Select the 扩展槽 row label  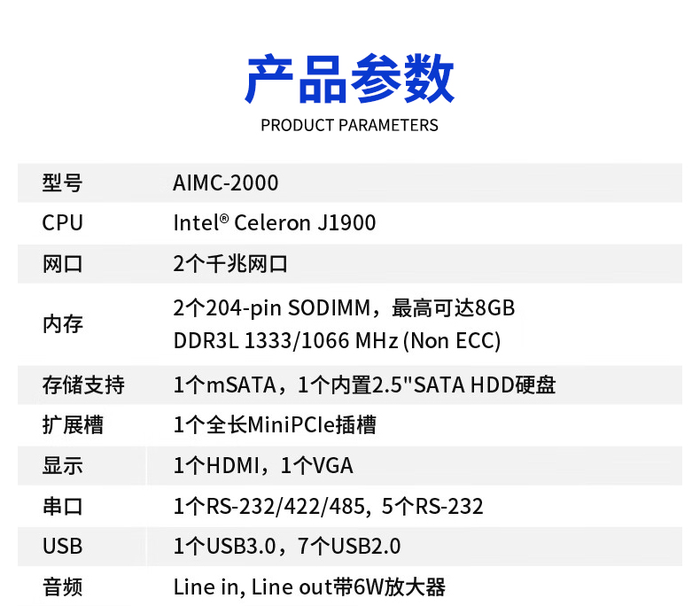pyautogui.click(x=73, y=425)
